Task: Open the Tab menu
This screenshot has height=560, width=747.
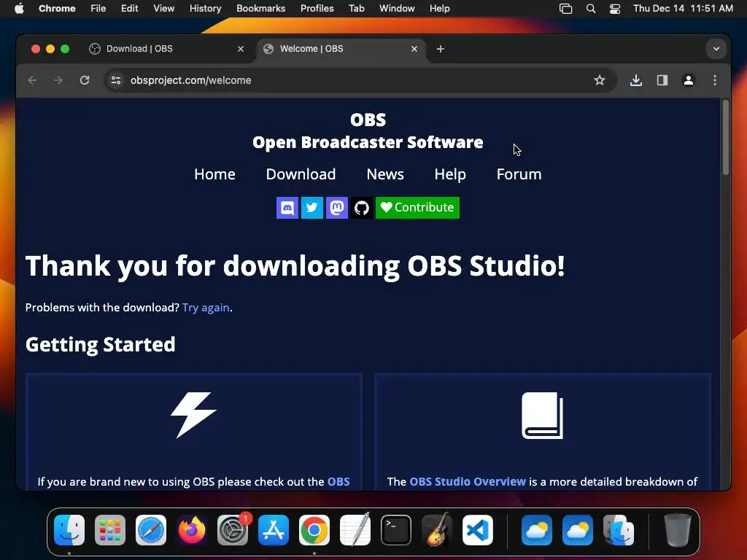Action: pos(356,9)
